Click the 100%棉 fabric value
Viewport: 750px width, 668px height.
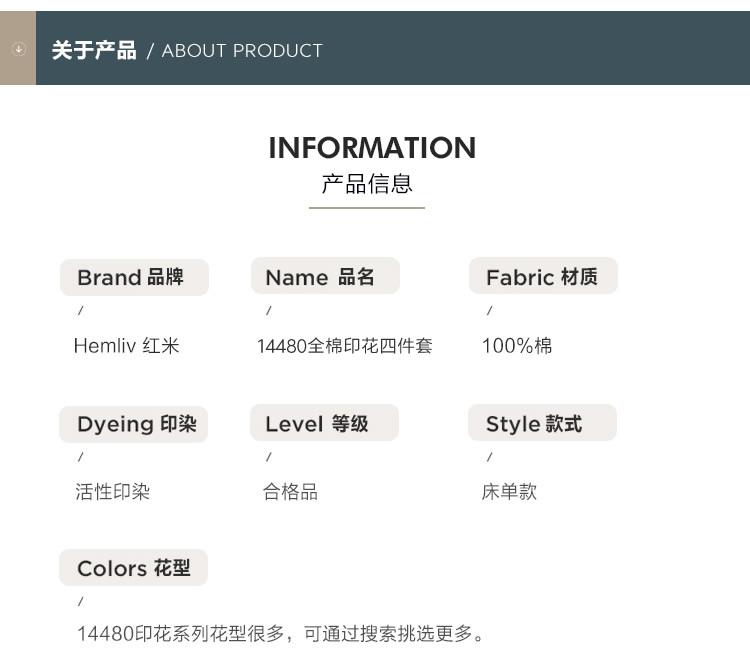click(x=517, y=346)
